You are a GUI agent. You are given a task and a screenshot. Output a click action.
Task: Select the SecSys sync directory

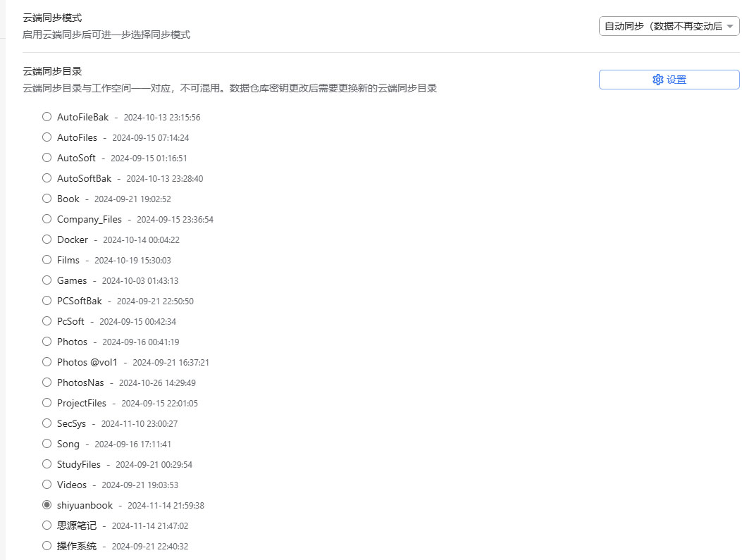[x=47, y=423]
